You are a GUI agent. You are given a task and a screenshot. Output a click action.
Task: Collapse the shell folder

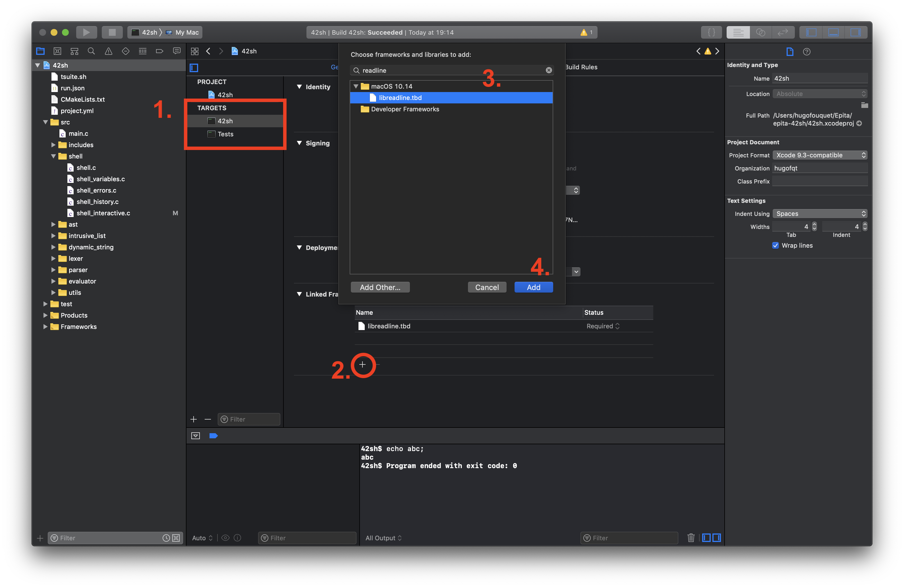(53, 156)
